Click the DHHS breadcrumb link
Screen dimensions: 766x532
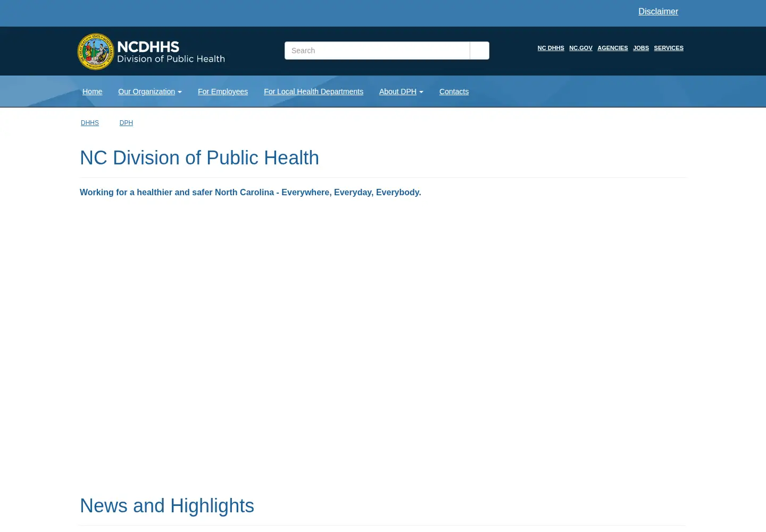coord(90,123)
